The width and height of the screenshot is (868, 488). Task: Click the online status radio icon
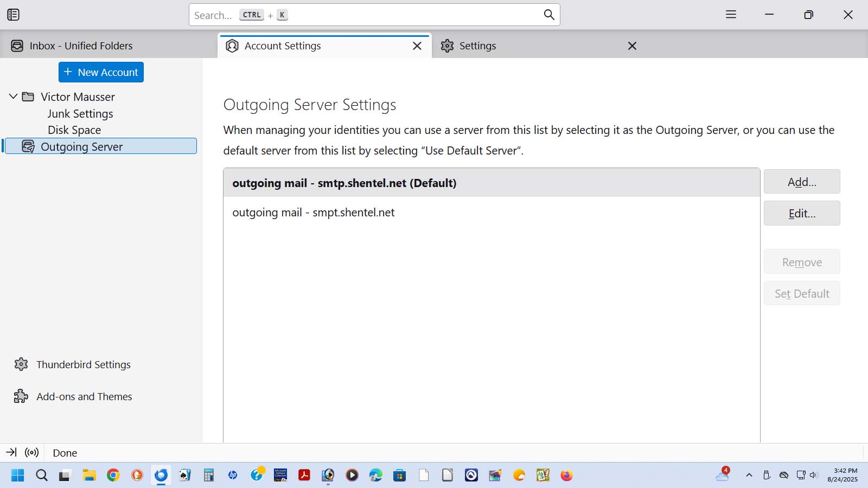32,452
